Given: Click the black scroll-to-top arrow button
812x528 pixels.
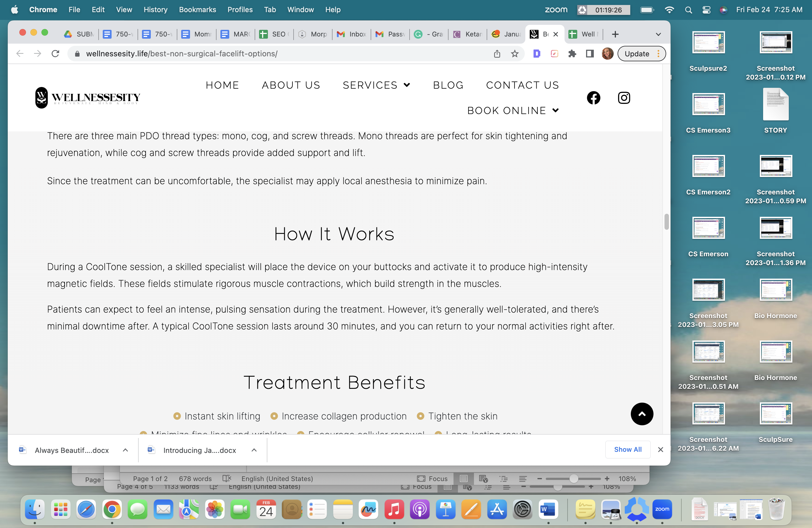Looking at the screenshot, I should [641, 414].
